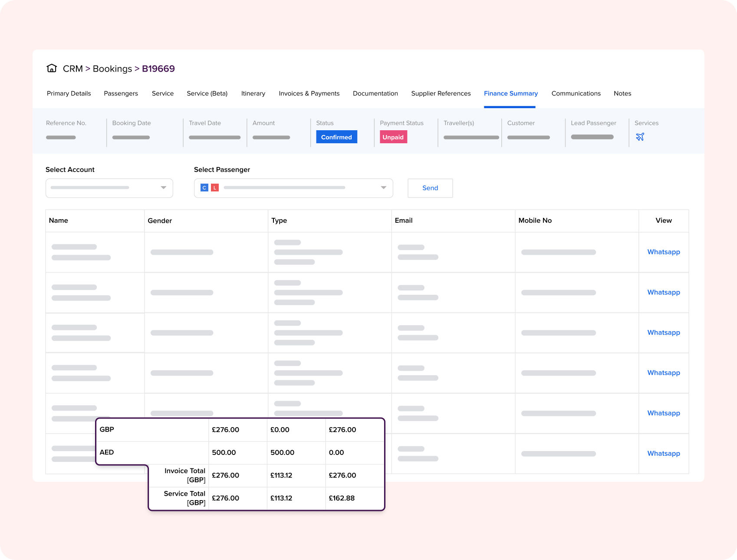The width and height of the screenshot is (737, 560).
Task: Click the home icon in breadcrumb
Action: point(52,68)
